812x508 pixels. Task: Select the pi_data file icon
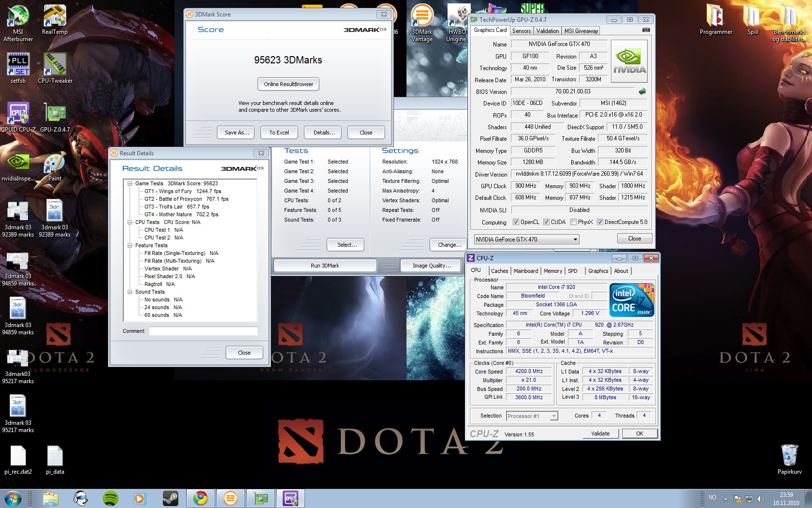55,460
